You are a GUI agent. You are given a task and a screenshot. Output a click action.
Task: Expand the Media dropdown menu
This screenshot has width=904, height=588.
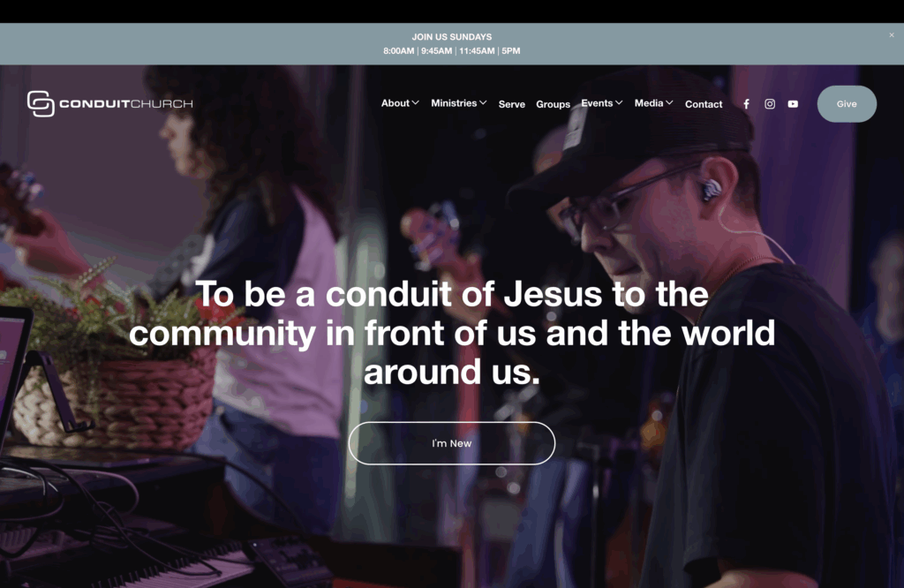tap(654, 103)
